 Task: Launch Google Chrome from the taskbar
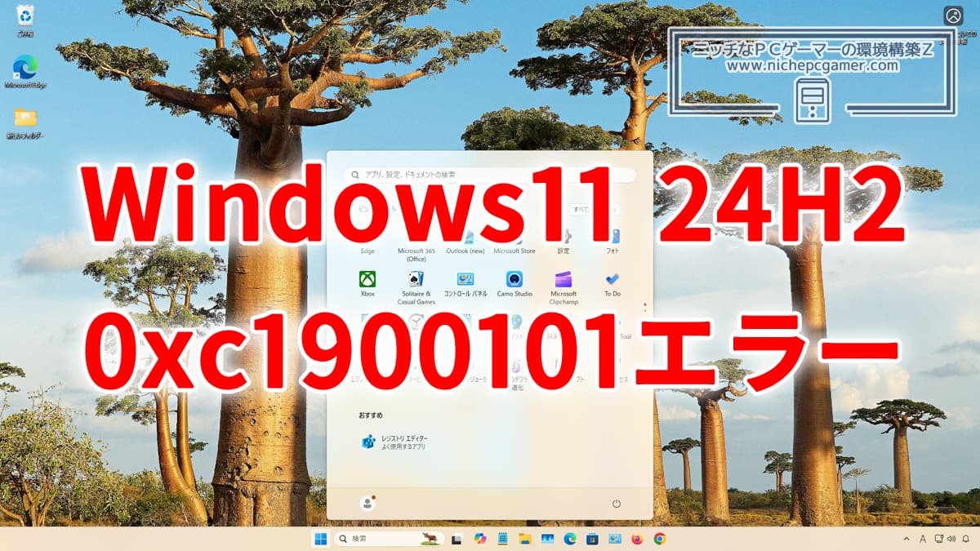coord(659,539)
